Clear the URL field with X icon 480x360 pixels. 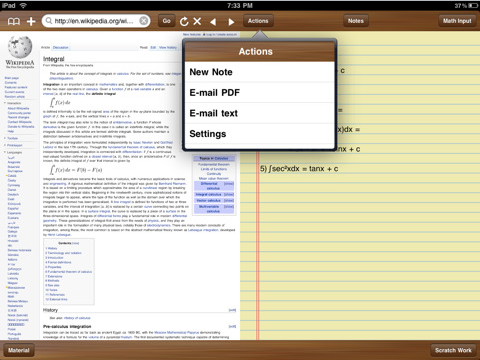coord(144,21)
